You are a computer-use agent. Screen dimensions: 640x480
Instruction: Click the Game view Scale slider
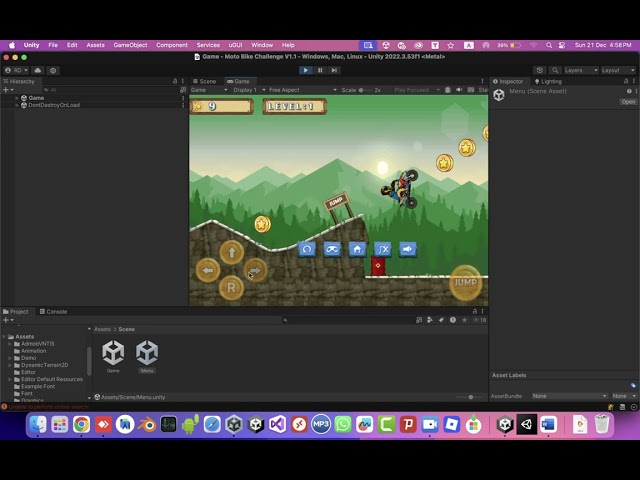click(365, 90)
